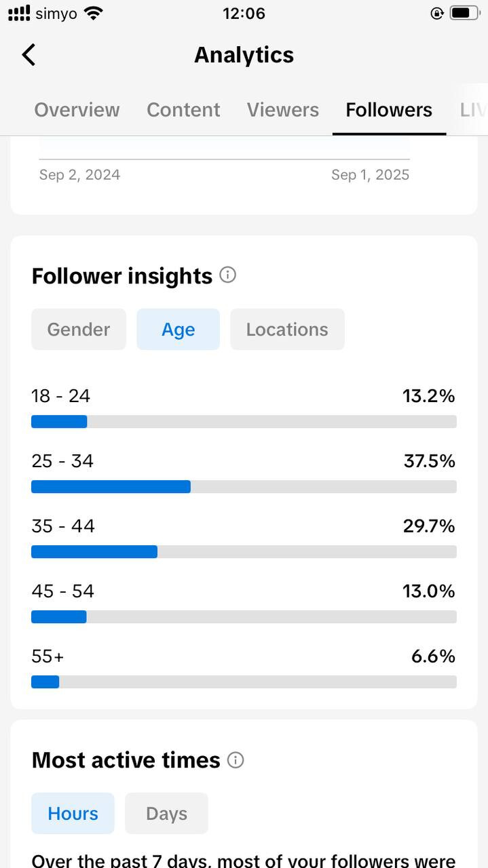Select the Locations filter chip
488x868 pixels.
click(287, 330)
